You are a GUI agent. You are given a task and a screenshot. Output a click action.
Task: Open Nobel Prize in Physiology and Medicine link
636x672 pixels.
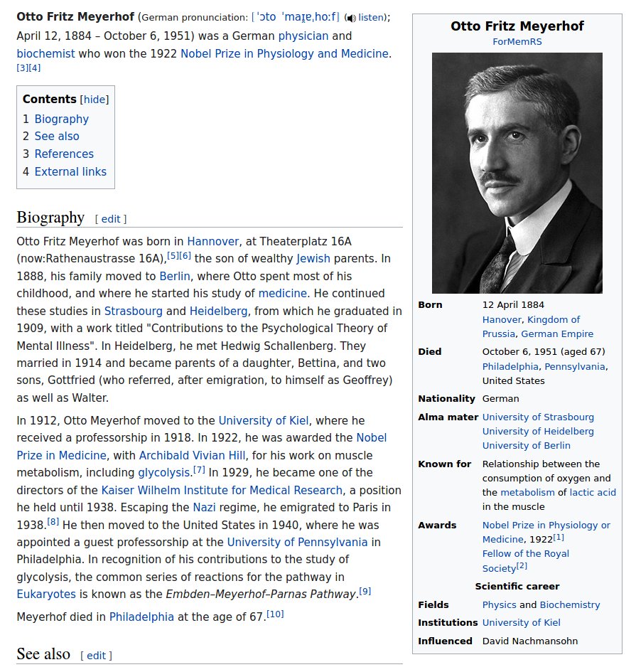tap(285, 53)
